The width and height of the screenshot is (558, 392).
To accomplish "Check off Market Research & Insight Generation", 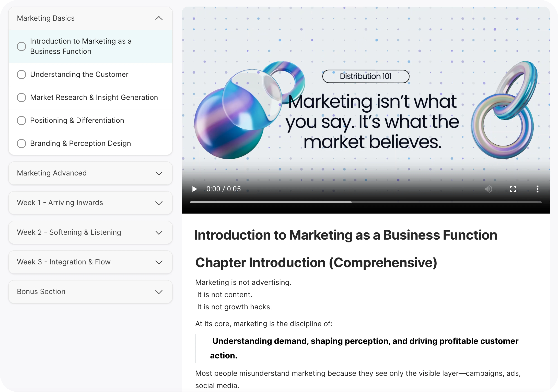I will coord(21,98).
